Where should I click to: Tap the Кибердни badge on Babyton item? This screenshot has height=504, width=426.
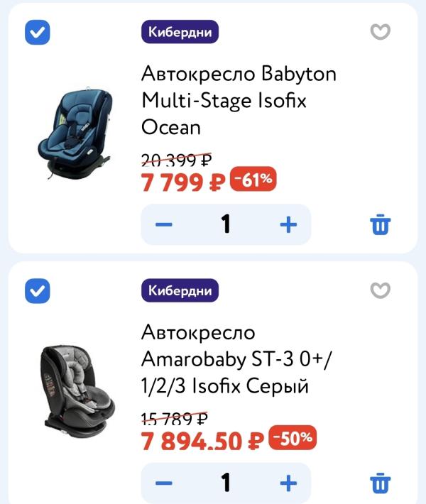coord(180,32)
